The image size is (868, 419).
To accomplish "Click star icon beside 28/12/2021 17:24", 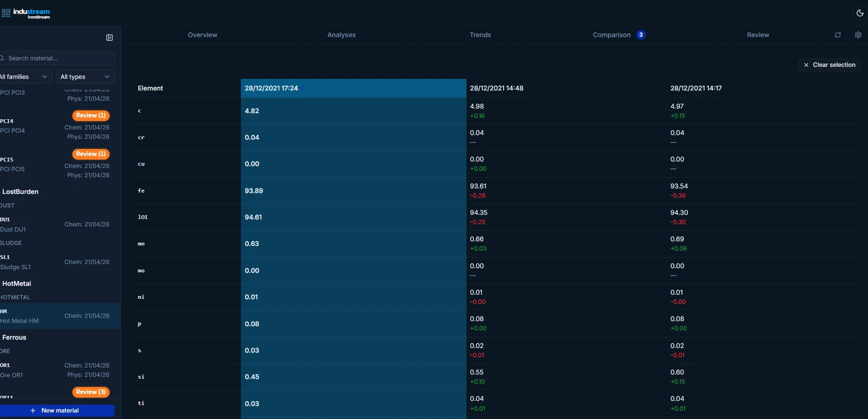I will coord(303,88).
